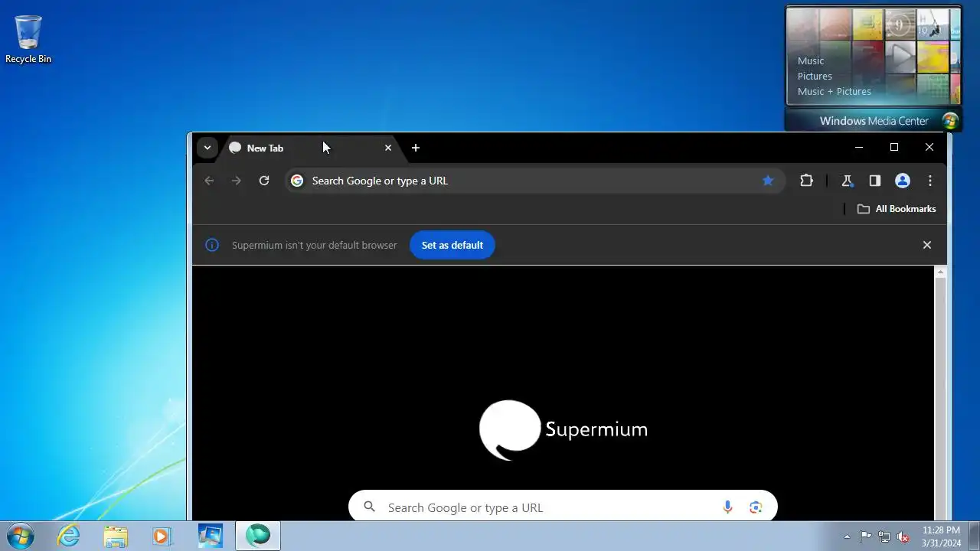Image resolution: width=980 pixels, height=551 pixels.
Task: Search by image with Lens icon
Action: pos(756,507)
